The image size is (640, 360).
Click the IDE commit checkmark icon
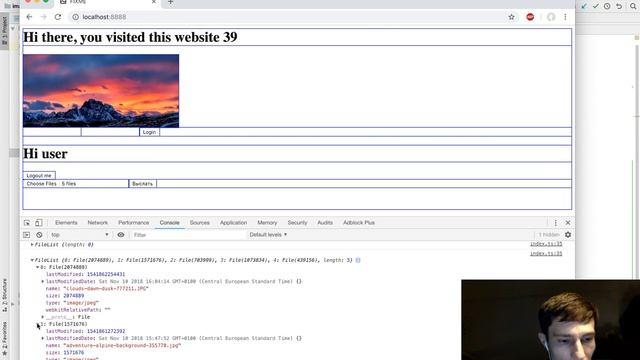pos(596,6)
